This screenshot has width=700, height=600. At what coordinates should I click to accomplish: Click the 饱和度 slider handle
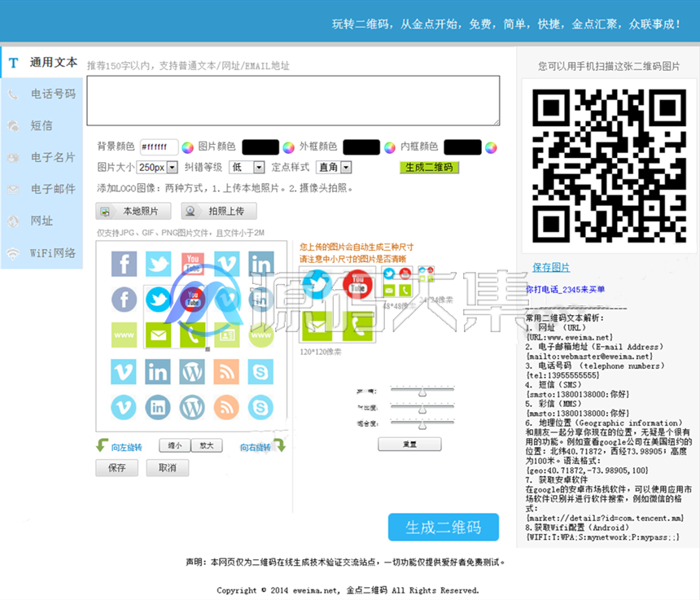click(422, 425)
